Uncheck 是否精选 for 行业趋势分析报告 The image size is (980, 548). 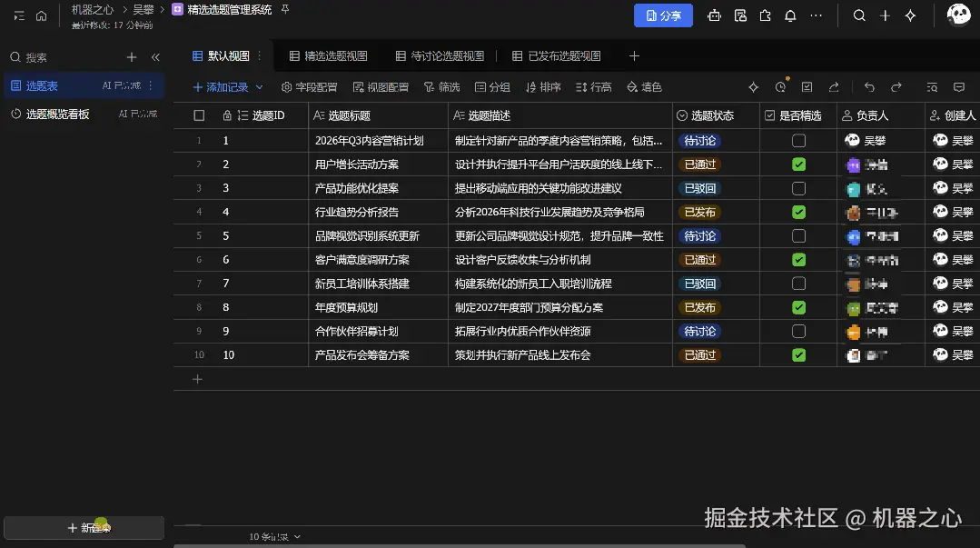tap(798, 212)
